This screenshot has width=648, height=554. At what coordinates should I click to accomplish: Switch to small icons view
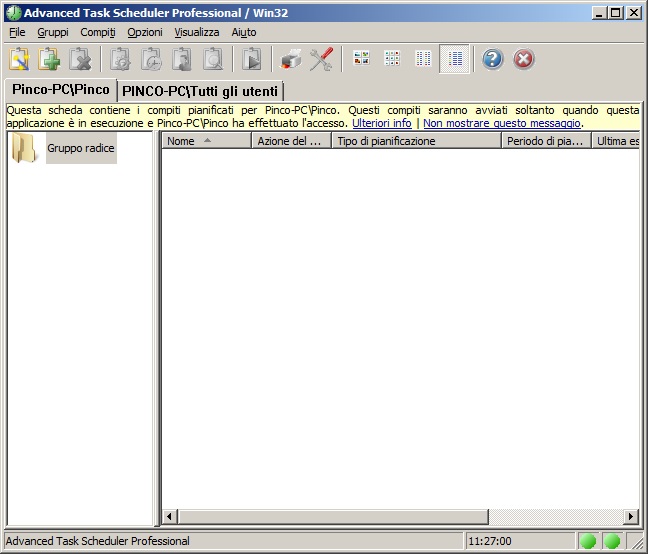click(392, 58)
